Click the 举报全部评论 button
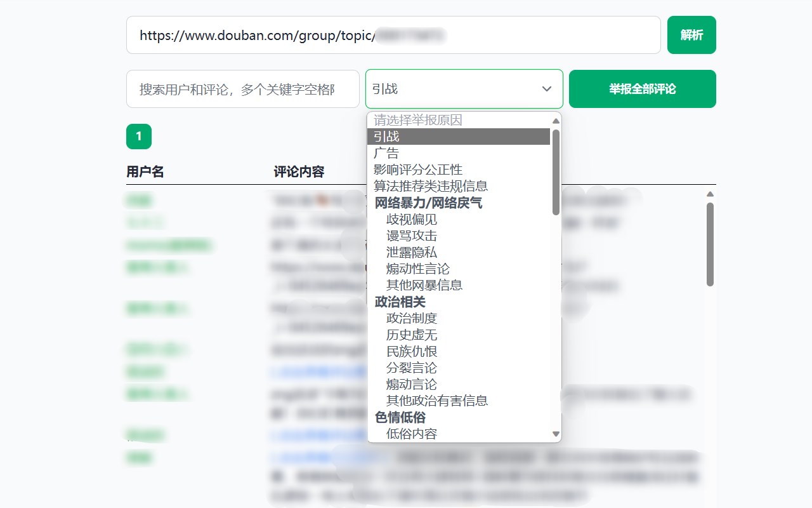The height and width of the screenshot is (508, 812). coord(643,89)
